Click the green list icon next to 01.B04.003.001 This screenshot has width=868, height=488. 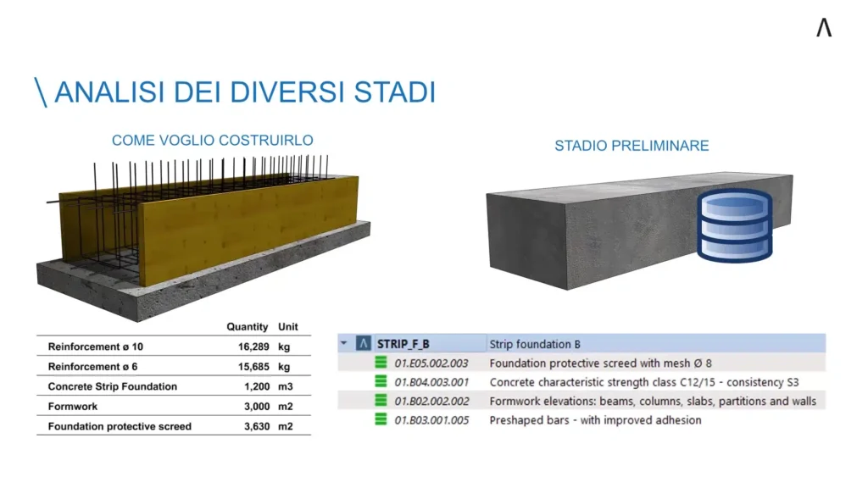(379, 382)
